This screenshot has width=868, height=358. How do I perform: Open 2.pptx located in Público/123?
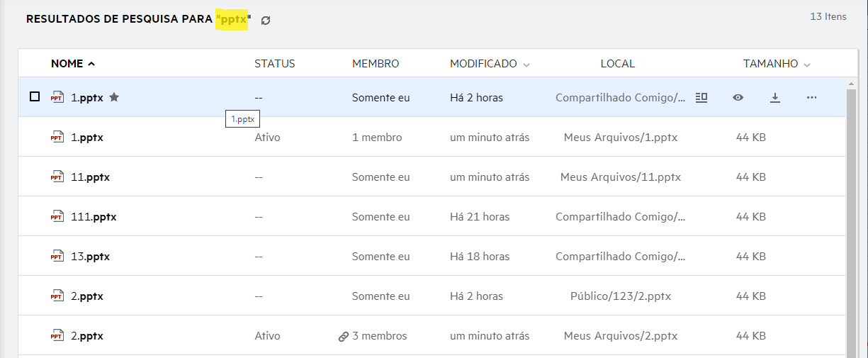[x=87, y=296]
